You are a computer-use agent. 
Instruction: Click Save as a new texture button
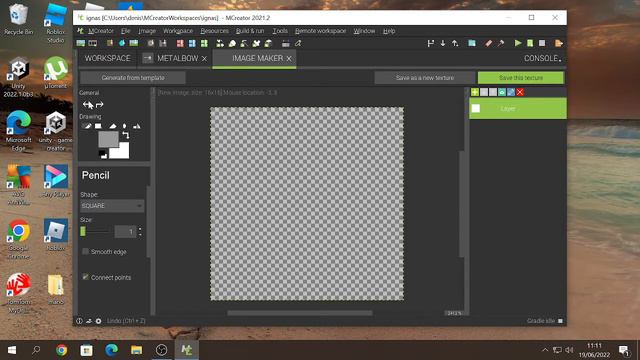[424, 78]
